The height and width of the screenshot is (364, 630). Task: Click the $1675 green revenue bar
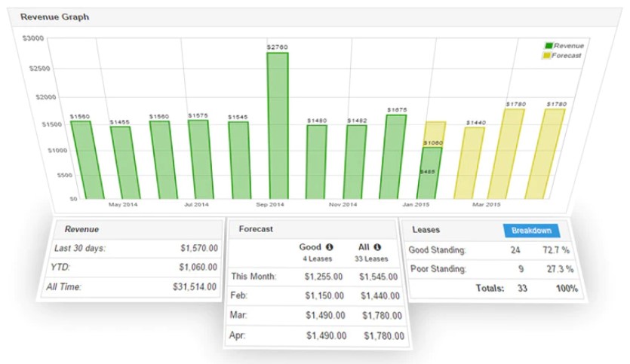[396, 156]
